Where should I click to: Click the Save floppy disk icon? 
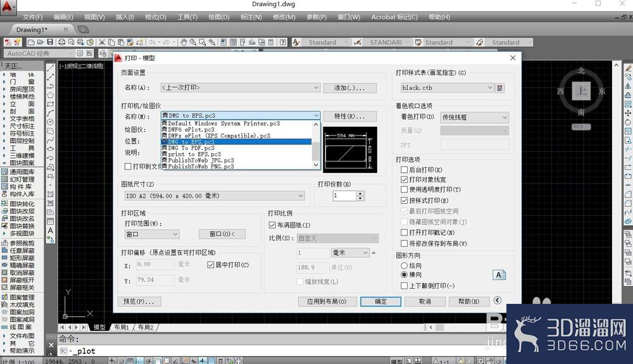click(x=50, y=42)
